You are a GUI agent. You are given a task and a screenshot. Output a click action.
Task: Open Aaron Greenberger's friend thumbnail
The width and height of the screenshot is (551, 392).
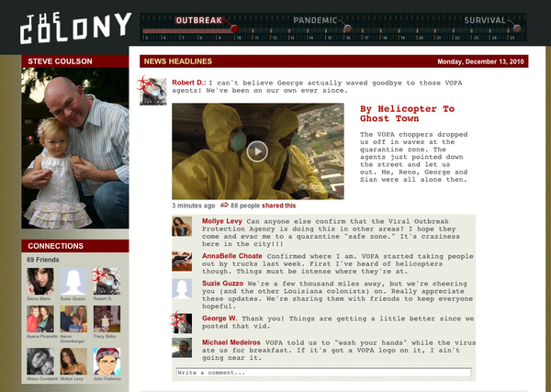pos(73,319)
